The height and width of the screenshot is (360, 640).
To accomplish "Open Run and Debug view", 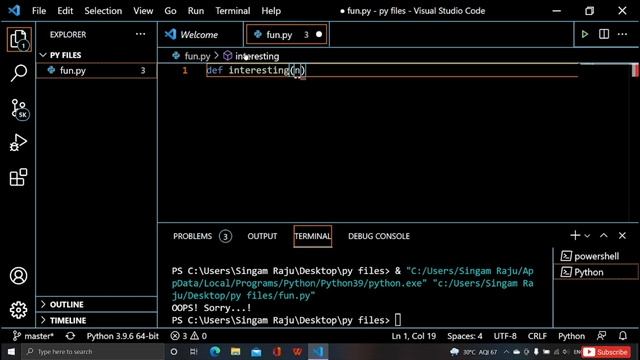I will [18, 143].
